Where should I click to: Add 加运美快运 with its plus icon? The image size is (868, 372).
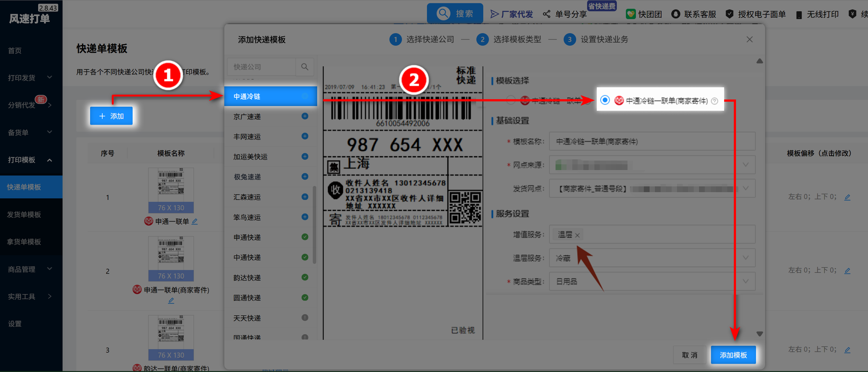tap(305, 156)
